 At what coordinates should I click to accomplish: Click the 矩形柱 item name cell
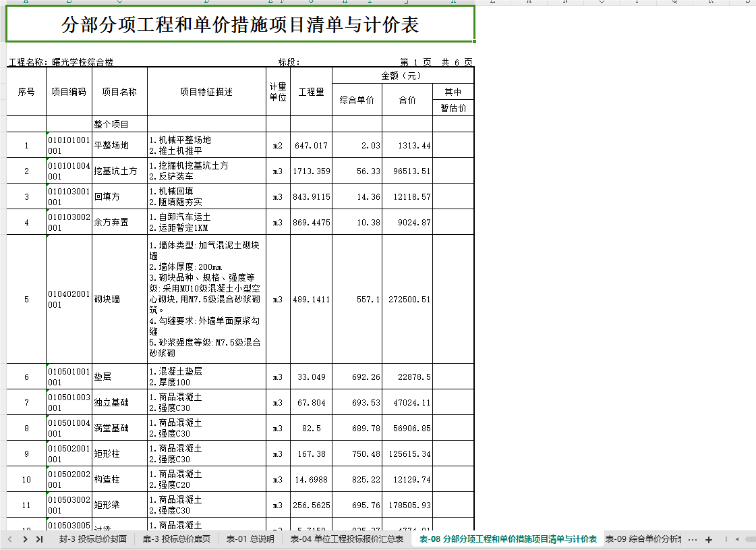[119, 453]
